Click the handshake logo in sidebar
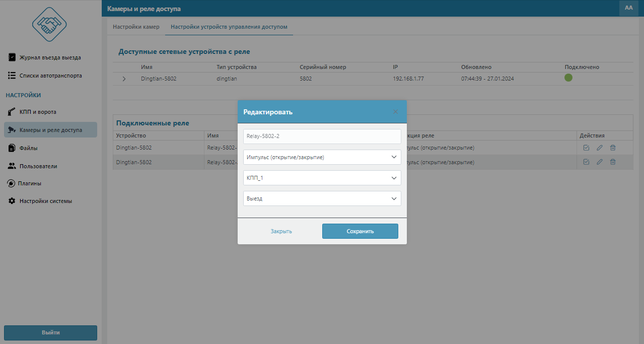Screen dimensions: 644x344 point(49,25)
